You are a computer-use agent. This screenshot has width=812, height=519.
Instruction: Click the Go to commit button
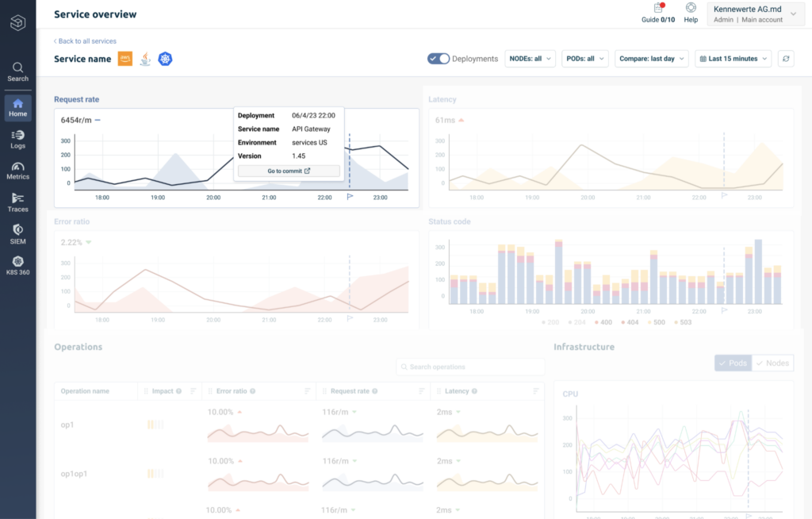point(289,171)
